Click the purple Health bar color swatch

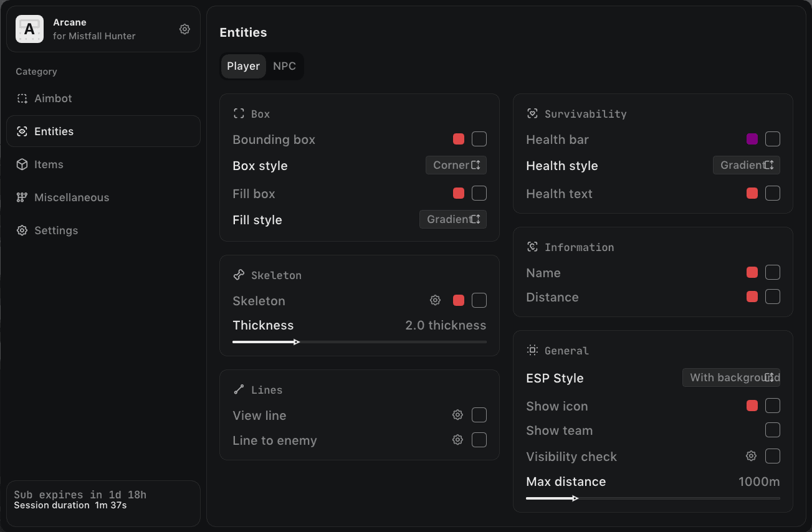(x=752, y=139)
